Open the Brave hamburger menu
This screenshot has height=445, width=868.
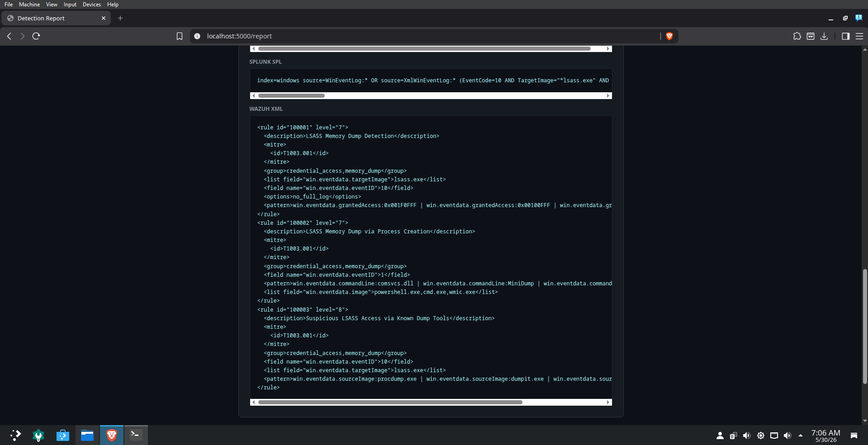pos(859,36)
